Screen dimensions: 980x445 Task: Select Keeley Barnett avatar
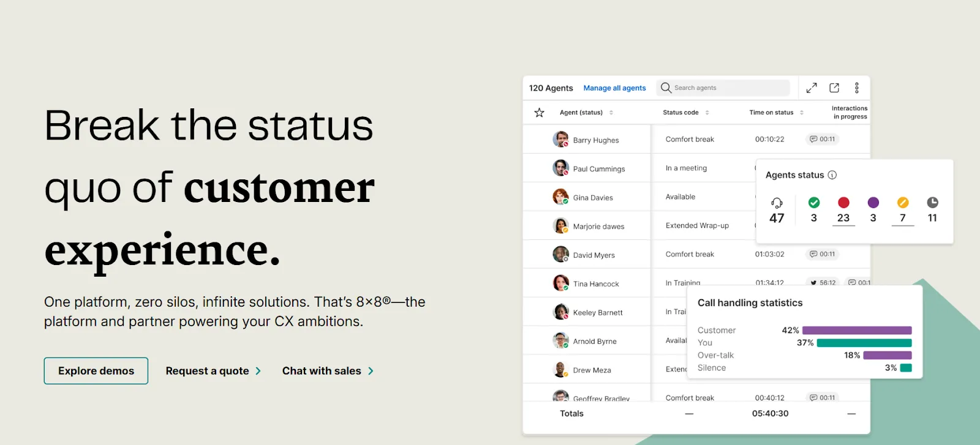click(x=560, y=312)
